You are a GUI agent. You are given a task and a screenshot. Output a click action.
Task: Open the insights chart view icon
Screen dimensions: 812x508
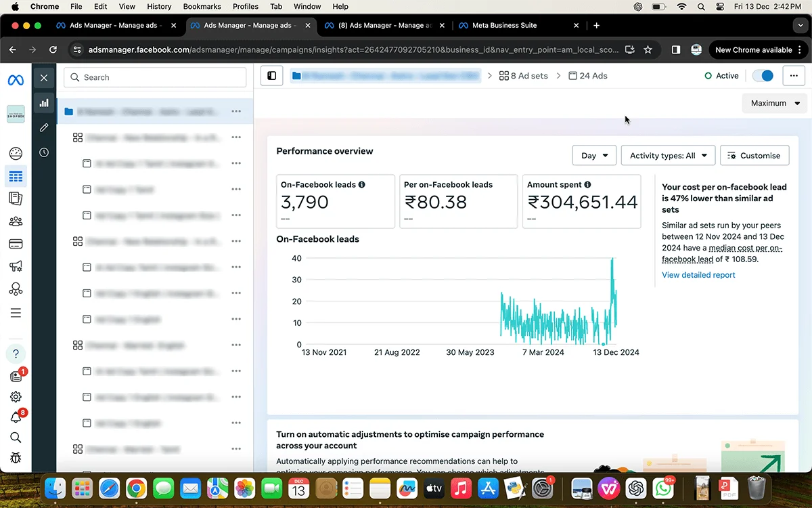coord(44,103)
